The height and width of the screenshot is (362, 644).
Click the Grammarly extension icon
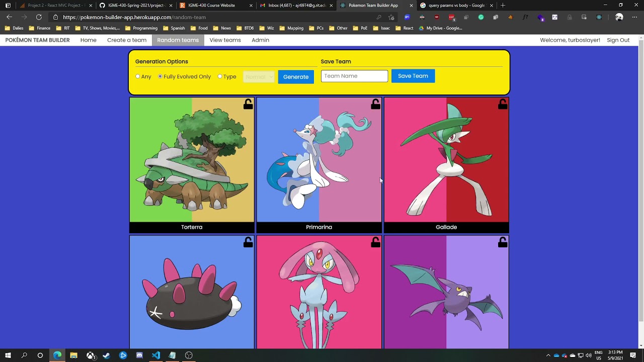click(x=481, y=17)
